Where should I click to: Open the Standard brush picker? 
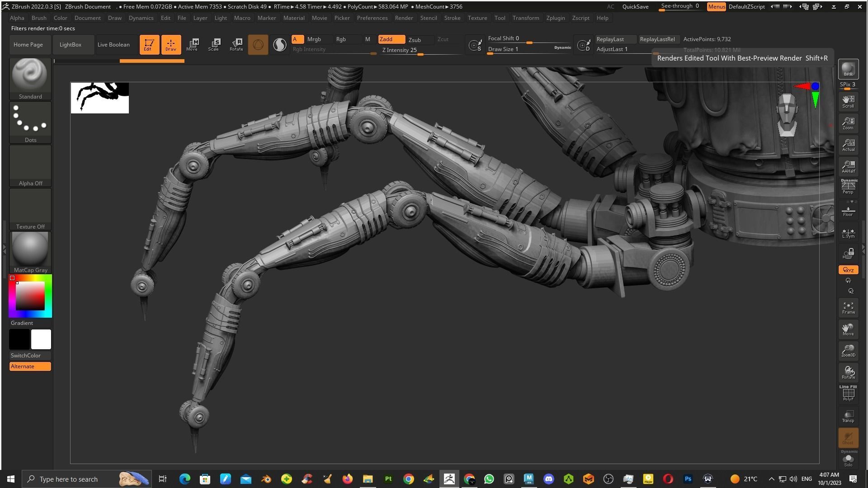(30, 79)
